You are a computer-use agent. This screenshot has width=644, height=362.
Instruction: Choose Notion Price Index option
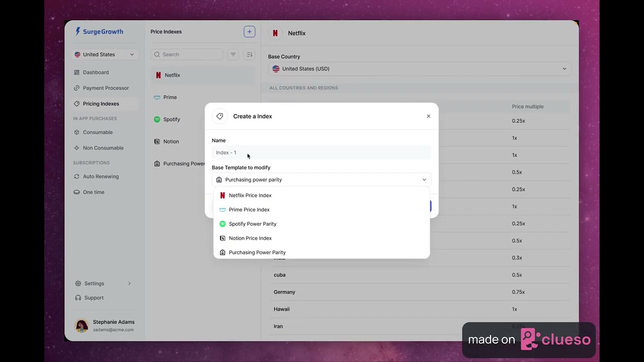point(321,238)
